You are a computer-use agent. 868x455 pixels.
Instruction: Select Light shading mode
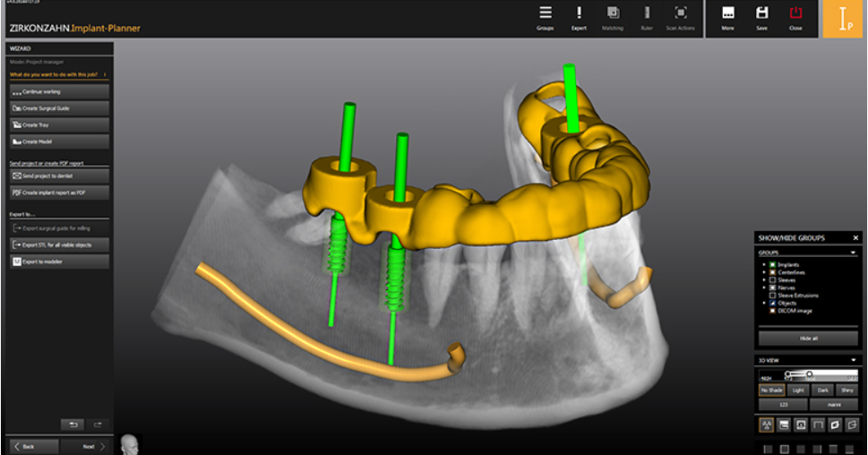tap(798, 391)
